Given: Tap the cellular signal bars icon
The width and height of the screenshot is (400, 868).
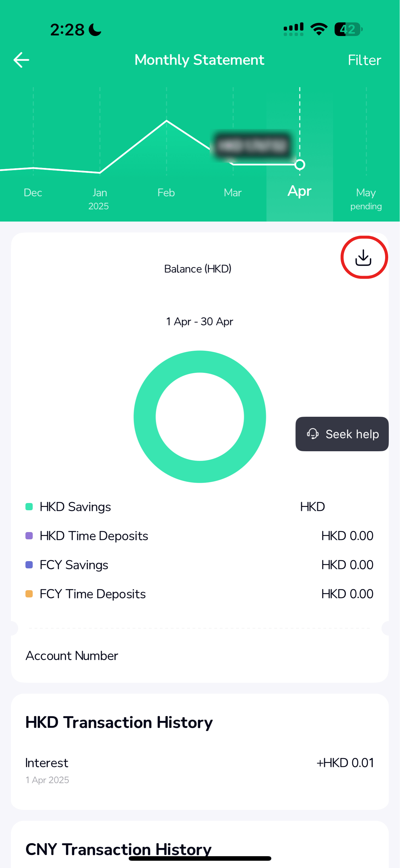Looking at the screenshot, I should pos(293,29).
